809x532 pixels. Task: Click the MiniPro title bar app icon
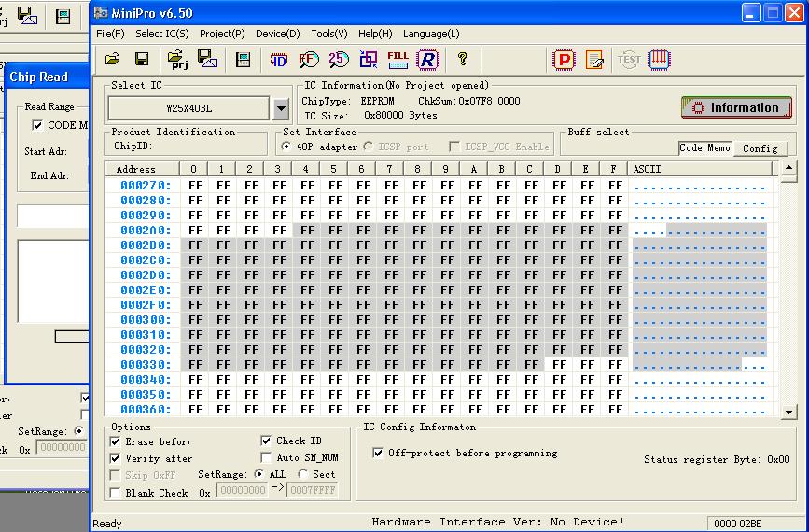[101, 13]
